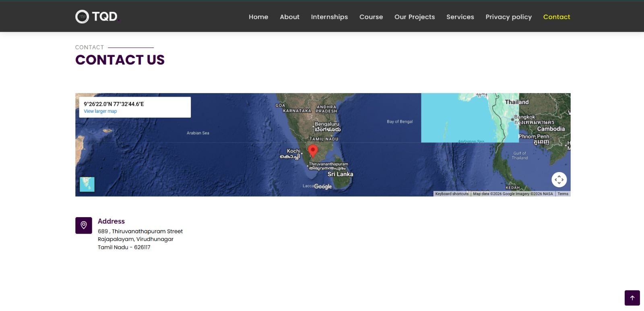Click the highlighted Contact nav link

(556, 17)
